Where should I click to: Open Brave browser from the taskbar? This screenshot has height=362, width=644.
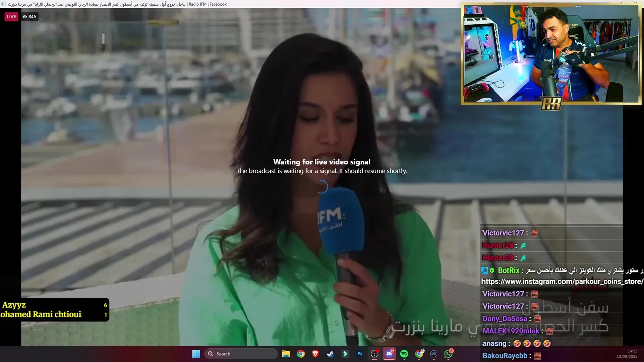pyautogui.click(x=315, y=354)
